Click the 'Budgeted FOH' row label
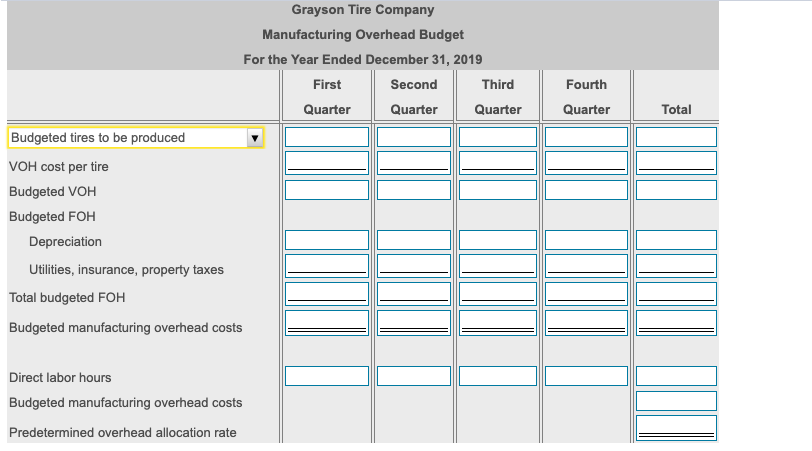This screenshot has height=451, width=812. [52, 216]
